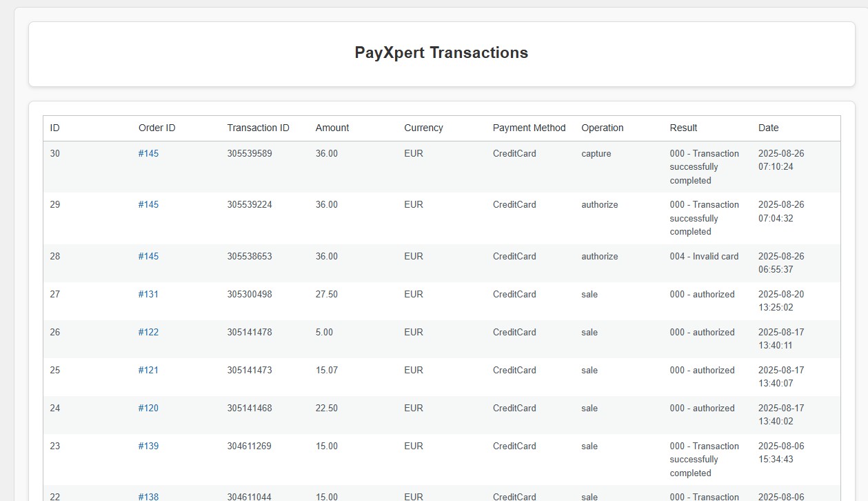Screen dimensions: 868x501
Task: Sort by the Transaction ID column header
Action: [259, 128]
